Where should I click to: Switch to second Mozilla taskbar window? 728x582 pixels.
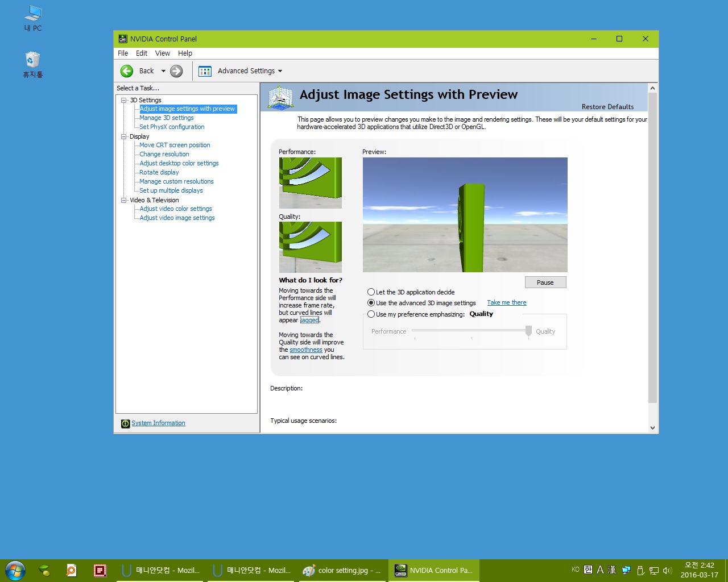click(x=252, y=570)
